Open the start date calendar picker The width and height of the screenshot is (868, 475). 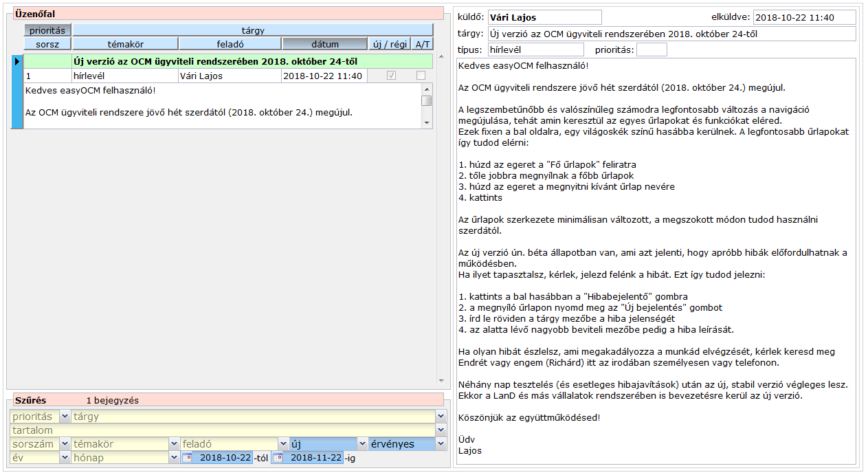188,458
